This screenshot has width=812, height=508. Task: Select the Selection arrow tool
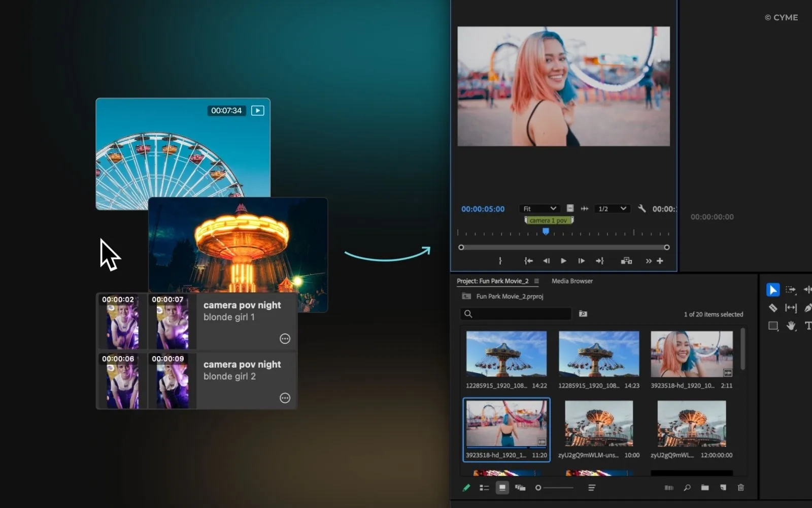(772, 290)
